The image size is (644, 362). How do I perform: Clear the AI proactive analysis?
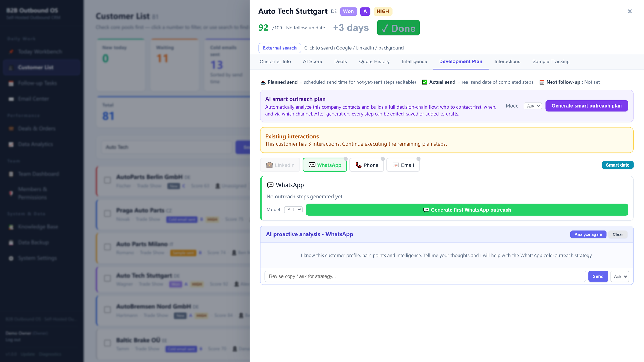(618, 234)
